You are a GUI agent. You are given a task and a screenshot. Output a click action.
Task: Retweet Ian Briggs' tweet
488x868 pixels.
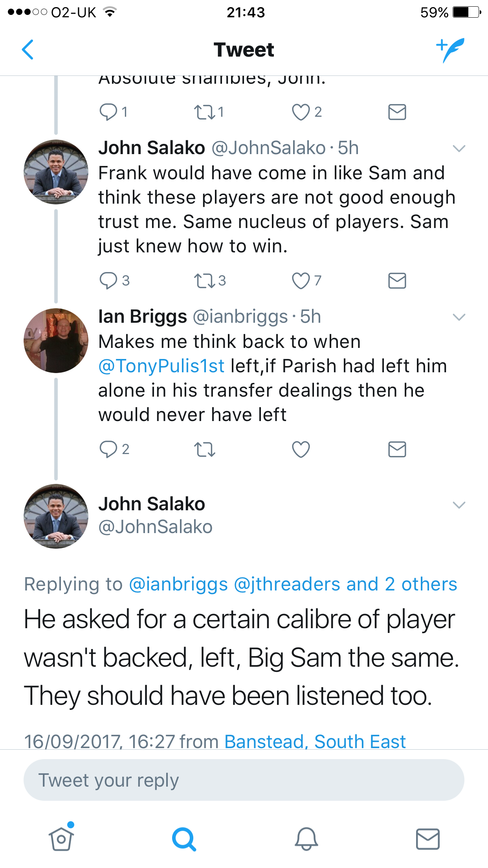click(204, 449)
